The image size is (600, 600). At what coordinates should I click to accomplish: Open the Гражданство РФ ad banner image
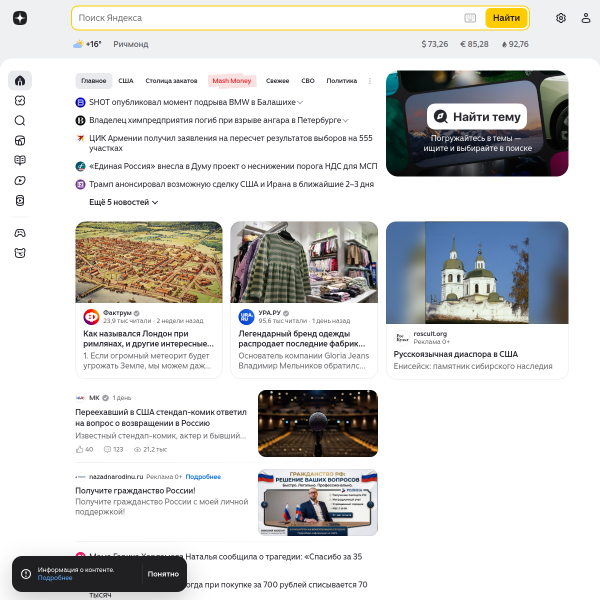(318, 502)
